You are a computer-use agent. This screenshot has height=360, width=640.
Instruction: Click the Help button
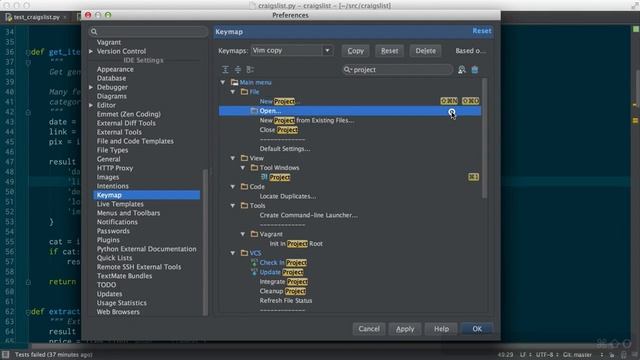point(441,329)
